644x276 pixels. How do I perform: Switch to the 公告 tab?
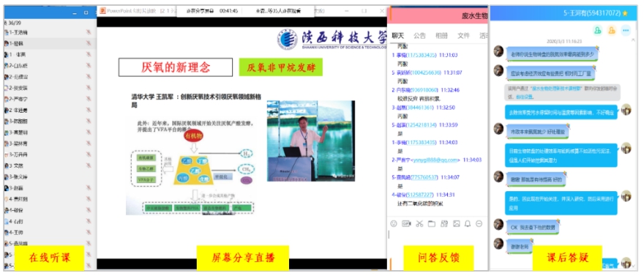[x=420, y=36]
